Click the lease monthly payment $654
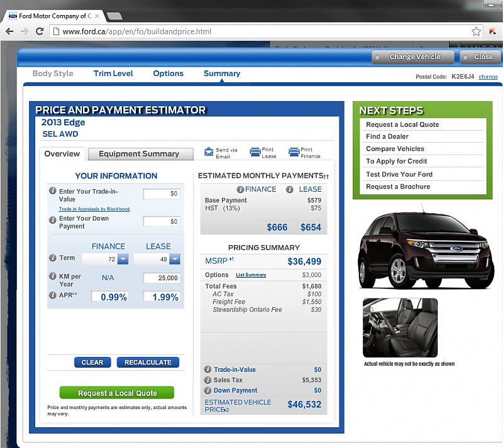Viewport: 503px width, 448px height. pos(311,227)
